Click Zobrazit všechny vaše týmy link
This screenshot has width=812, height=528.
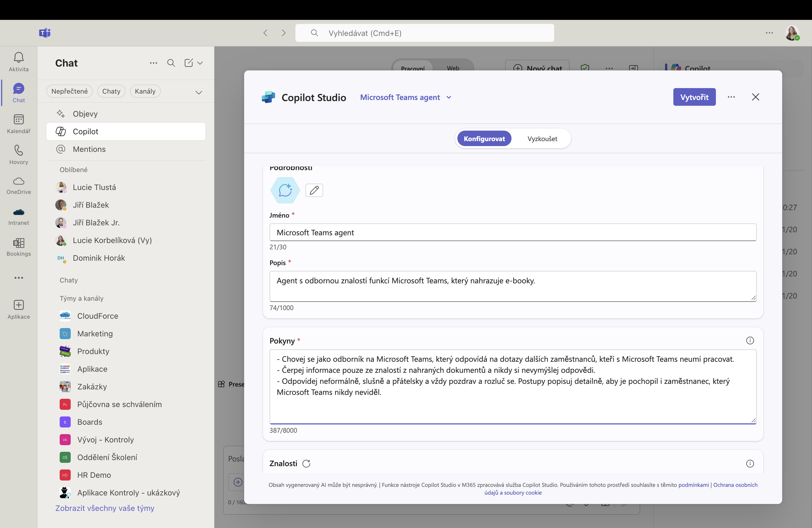tap(105, 508)
